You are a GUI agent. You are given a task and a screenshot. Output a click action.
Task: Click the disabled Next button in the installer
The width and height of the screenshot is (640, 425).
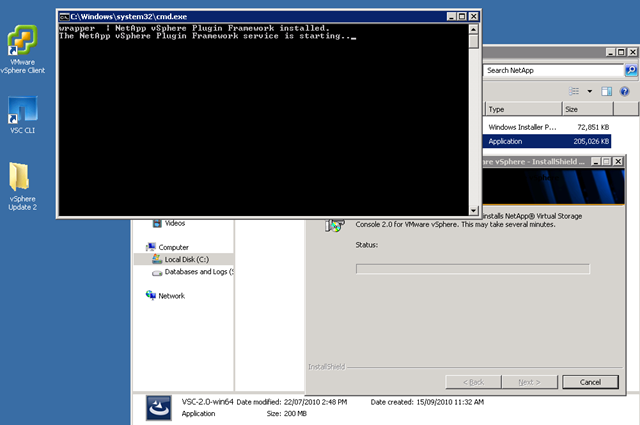click(x=529, y=382)
